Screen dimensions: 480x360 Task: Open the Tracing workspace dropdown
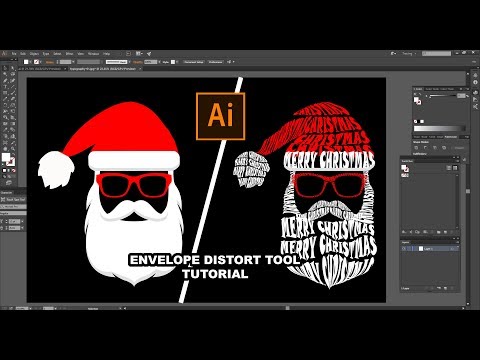coord(410,54)
